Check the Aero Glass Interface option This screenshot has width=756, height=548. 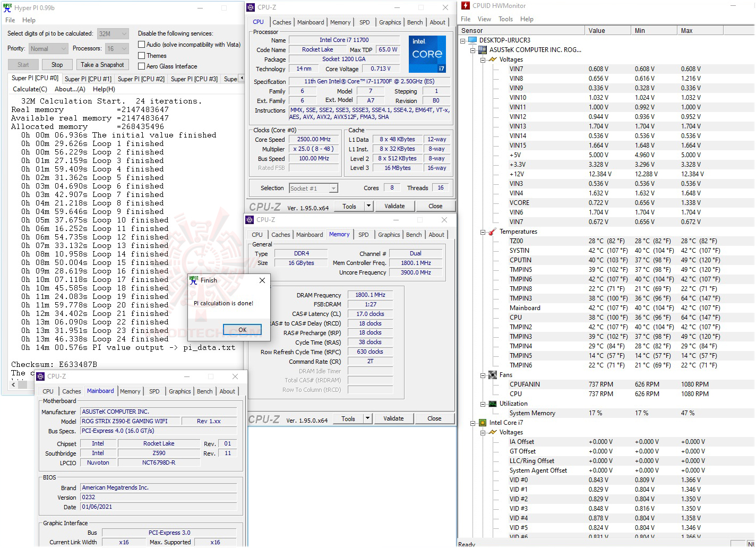142,66
